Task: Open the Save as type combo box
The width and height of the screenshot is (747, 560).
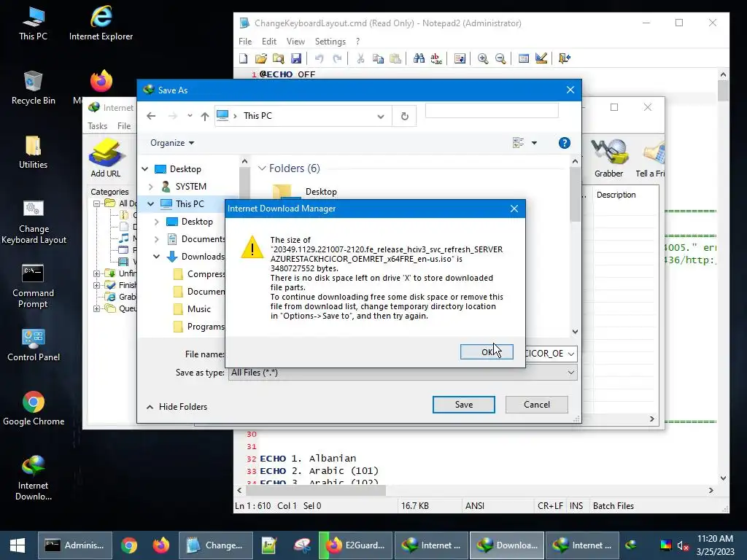Action: pos(403,373)
